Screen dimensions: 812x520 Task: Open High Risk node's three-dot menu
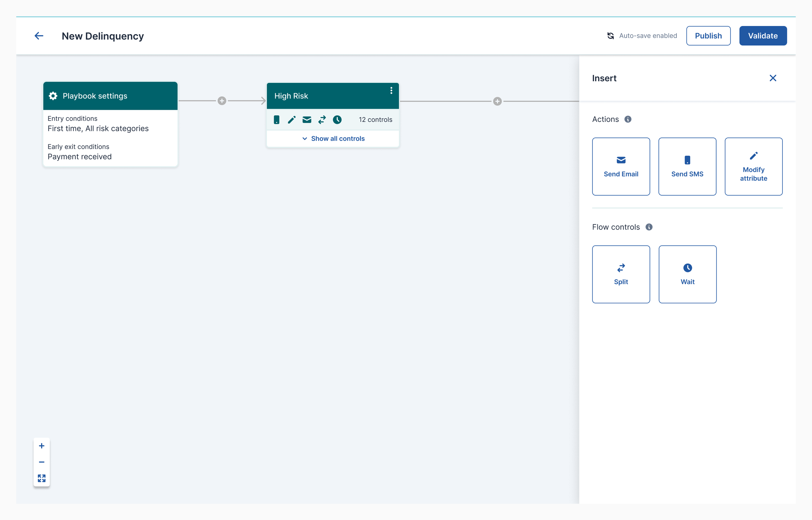click(x=391, y=90)
